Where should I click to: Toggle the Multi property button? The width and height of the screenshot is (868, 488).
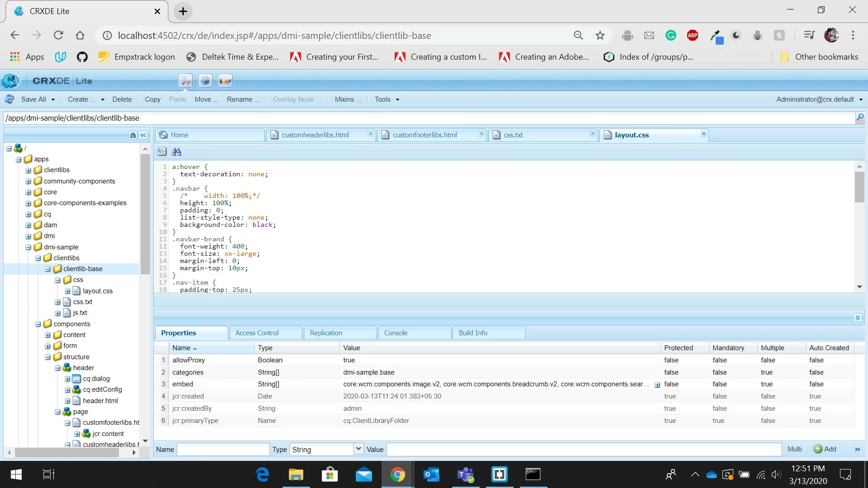pos(794,449)
